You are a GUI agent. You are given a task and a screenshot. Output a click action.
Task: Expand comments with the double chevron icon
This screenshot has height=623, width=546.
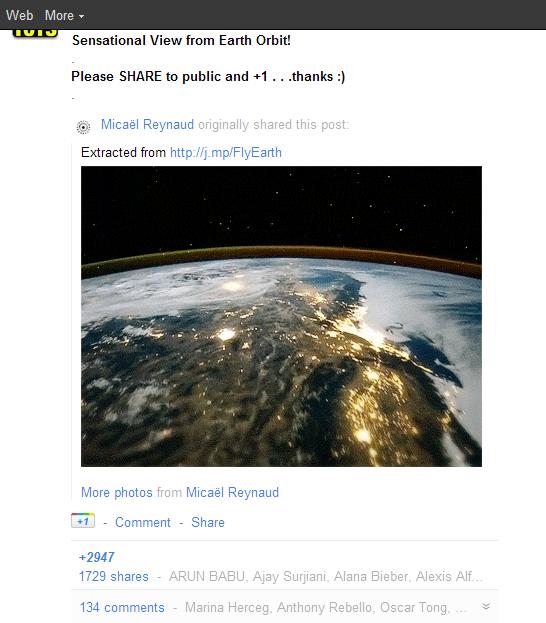486,606
